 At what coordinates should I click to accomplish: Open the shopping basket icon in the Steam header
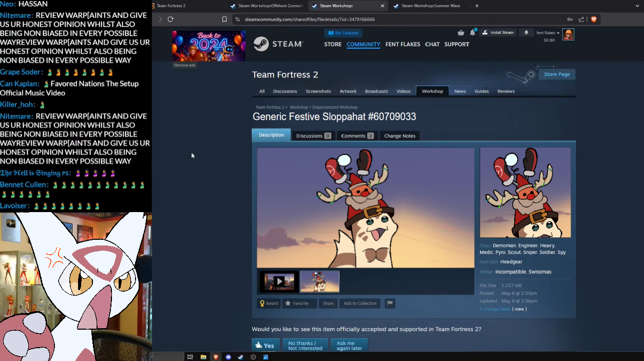(x=461, y=32)
